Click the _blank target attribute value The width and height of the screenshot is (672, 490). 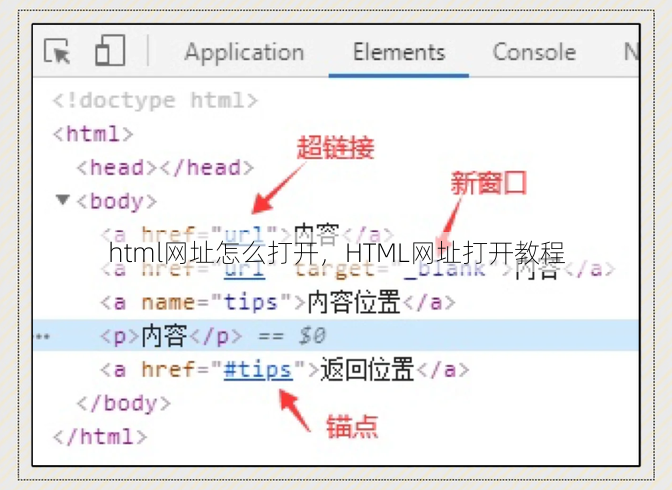click(445, 270)
